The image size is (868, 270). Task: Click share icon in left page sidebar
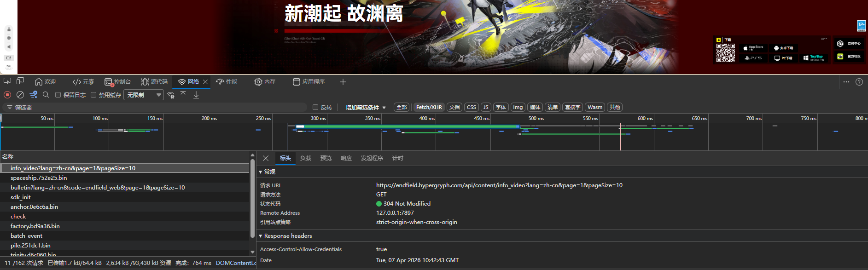(9, 58)
